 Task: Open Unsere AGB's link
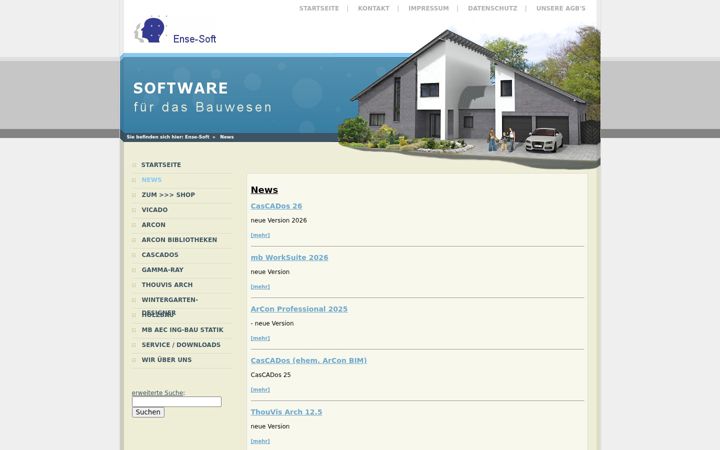click(561, 8)
